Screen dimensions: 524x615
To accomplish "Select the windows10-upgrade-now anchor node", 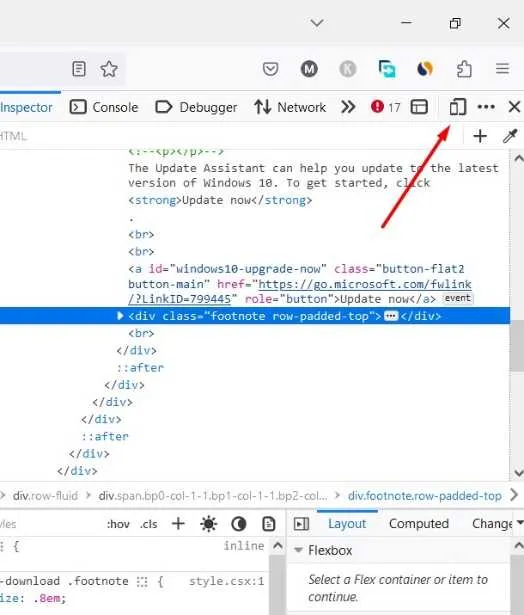I will (300, 284).
